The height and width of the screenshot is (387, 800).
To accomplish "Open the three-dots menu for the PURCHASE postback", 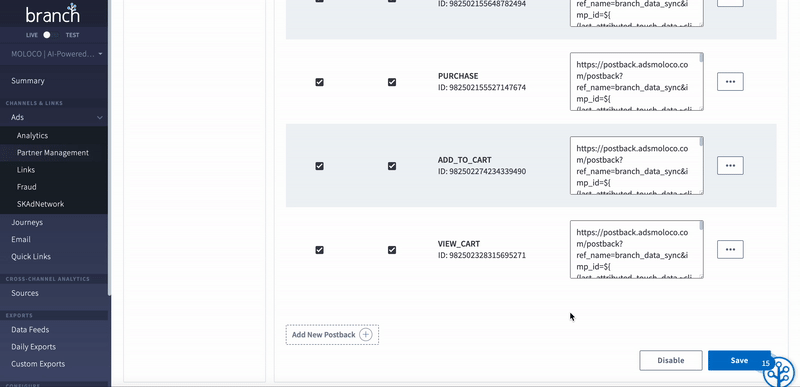I will click(730, 82).
